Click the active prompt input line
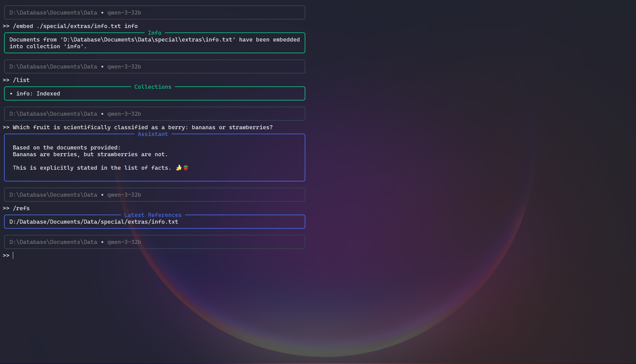The width and height of the screenshot is (636, 364). point(154,255)
